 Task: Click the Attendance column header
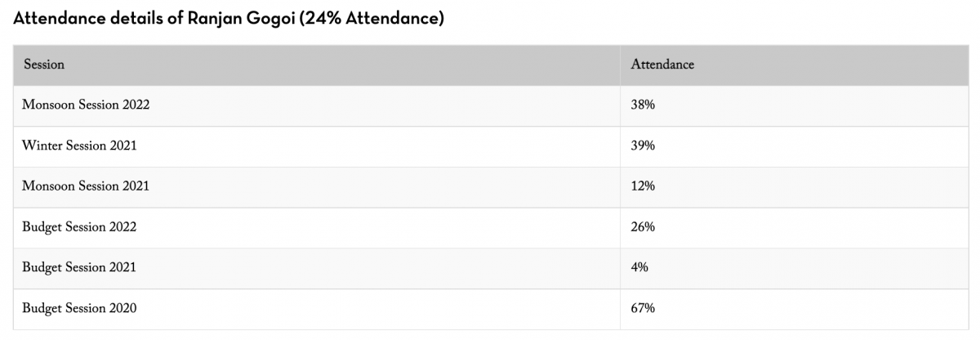[662, 65]
